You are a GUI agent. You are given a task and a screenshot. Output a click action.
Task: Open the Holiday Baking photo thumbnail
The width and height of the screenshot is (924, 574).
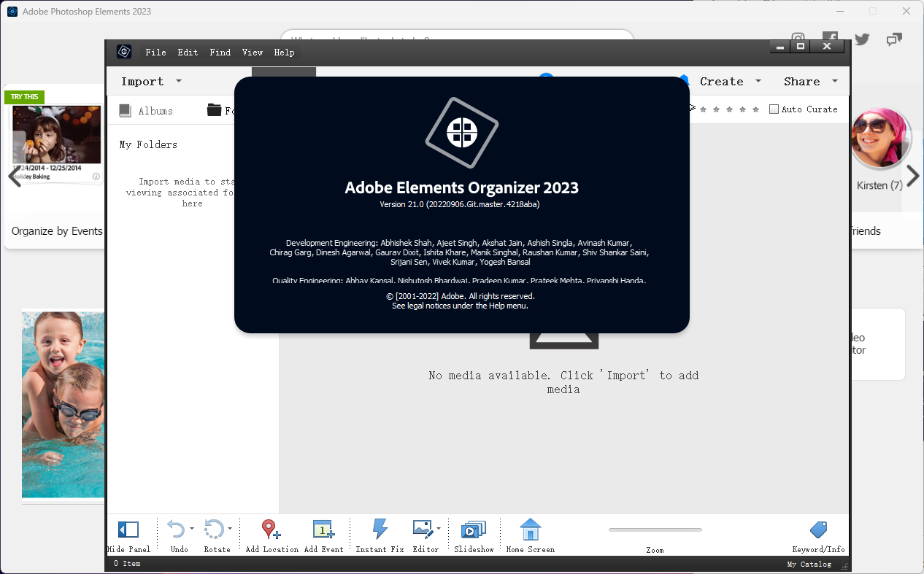click(x=57, y=135)
